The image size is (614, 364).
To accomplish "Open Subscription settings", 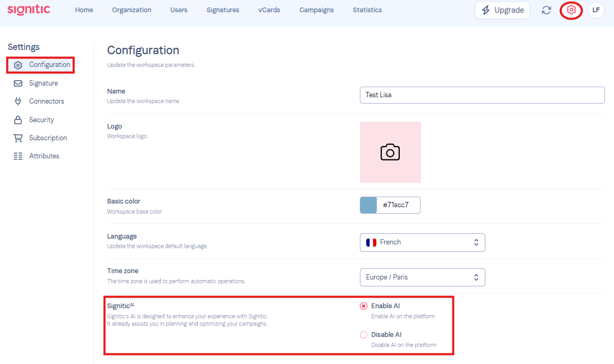I will [48, 138].
